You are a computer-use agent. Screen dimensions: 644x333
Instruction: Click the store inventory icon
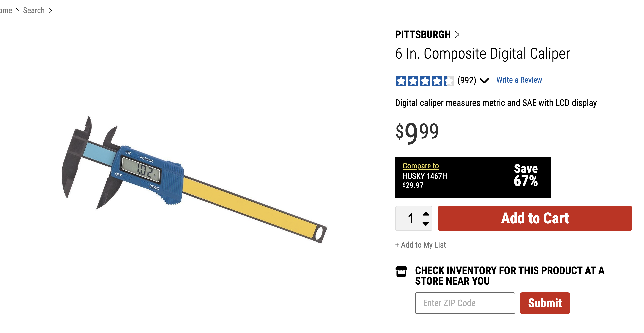[401, 271]
